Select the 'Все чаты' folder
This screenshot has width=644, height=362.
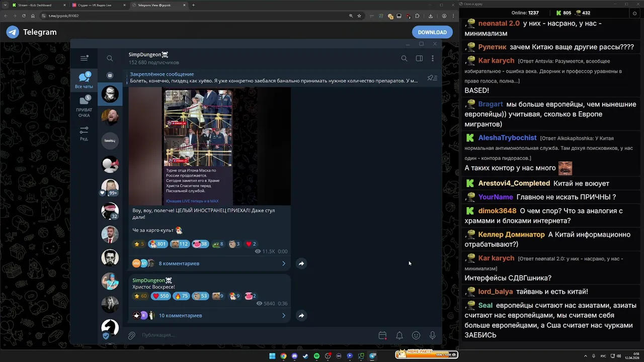tap(84, 80)
